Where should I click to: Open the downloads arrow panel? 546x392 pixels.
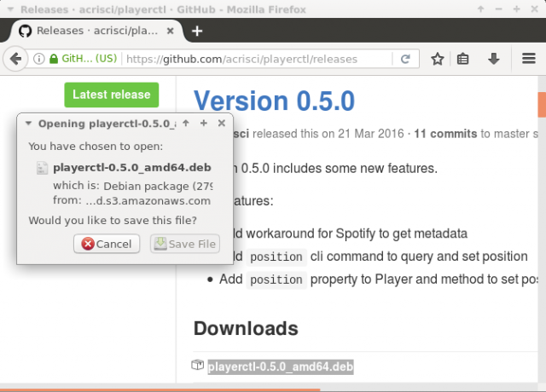(x=493, y=59)
